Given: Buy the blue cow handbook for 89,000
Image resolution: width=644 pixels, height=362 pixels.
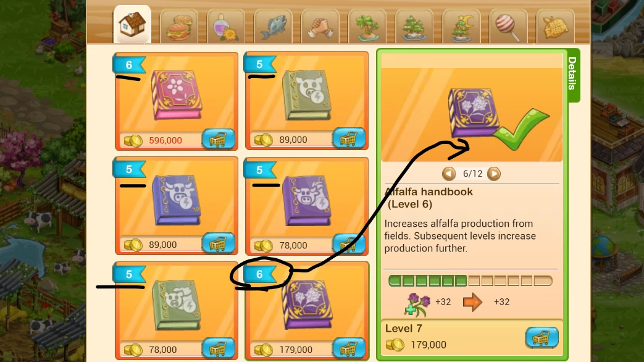Looking at the screenshot, I should [218, 243].
